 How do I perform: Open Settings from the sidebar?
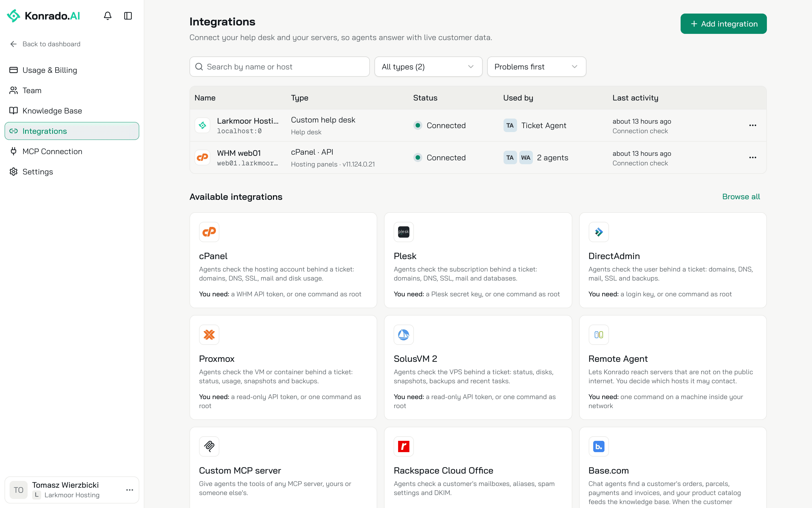[72, 172]
